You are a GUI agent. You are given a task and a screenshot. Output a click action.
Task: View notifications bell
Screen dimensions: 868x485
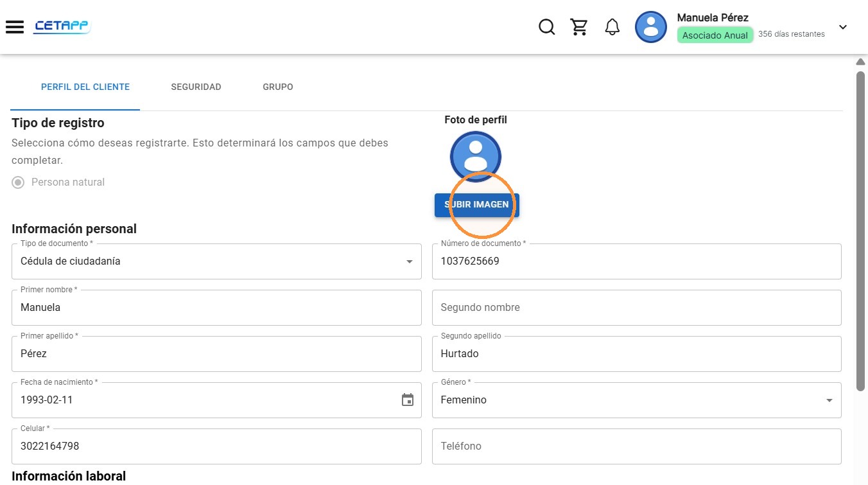[612, 27]
